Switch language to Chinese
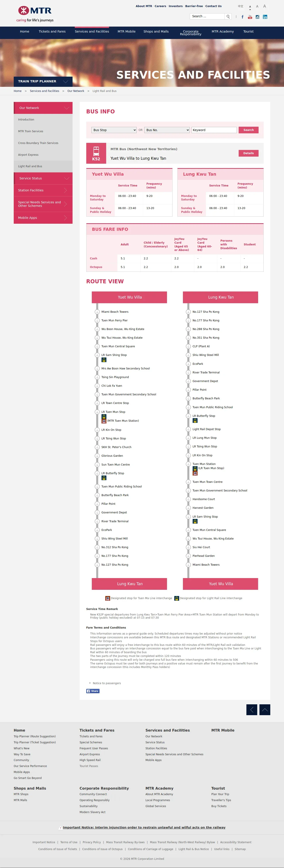Image resolution: width=284 pixels, height=868 pixels. [241, 6]
